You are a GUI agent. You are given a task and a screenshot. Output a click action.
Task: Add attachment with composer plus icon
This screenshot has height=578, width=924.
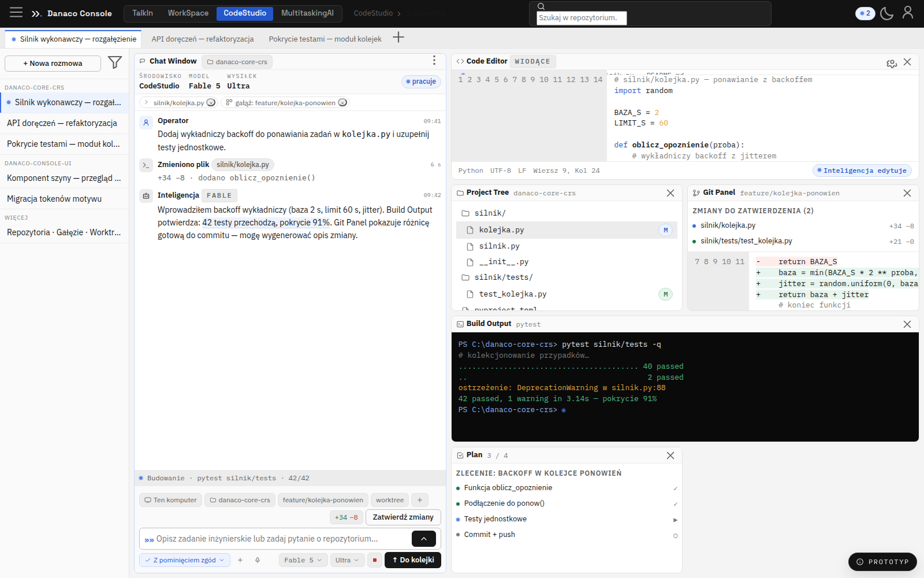[240, 560]
